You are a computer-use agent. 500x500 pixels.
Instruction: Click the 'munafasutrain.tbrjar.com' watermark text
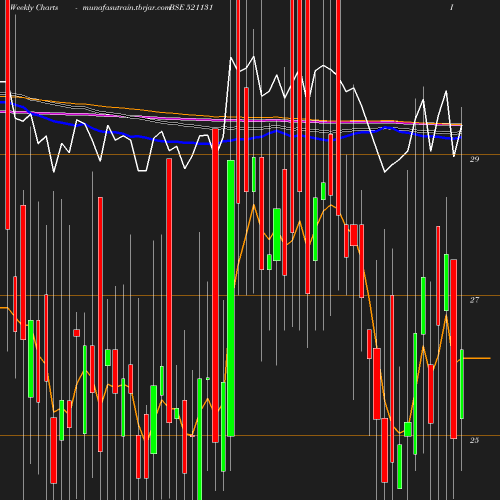tap(126, 7)
